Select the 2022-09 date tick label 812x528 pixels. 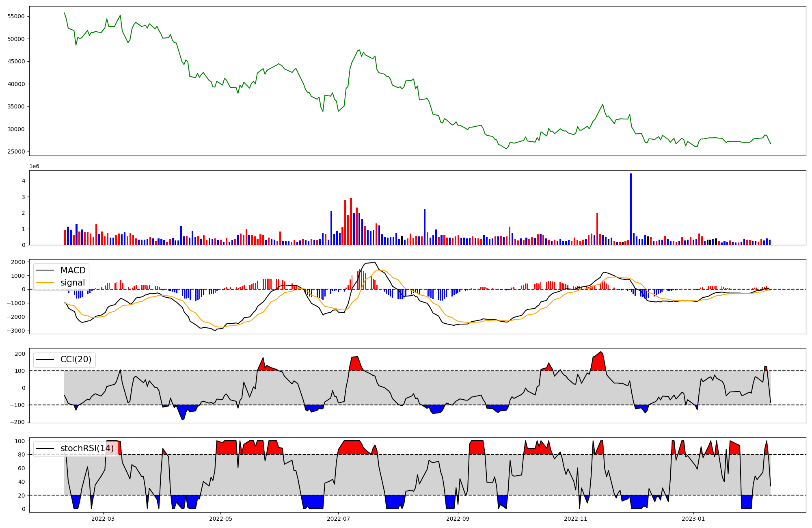tap(458, 519)
